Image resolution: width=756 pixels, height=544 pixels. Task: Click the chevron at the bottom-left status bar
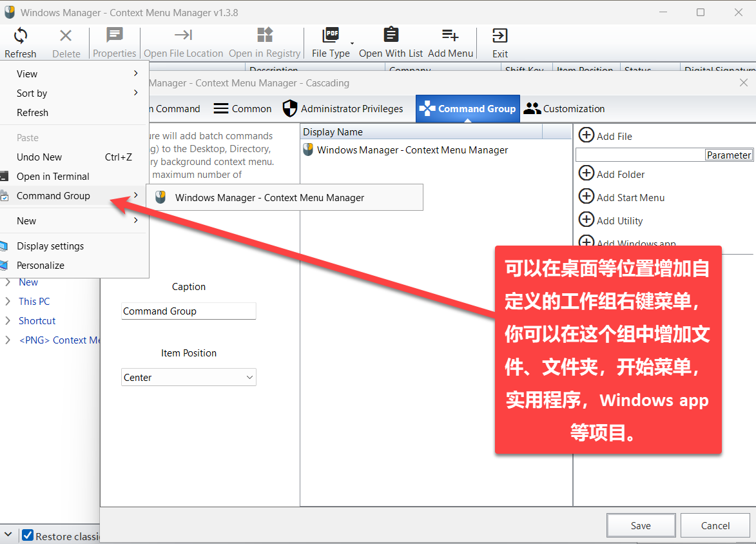(x=8, y=534)
